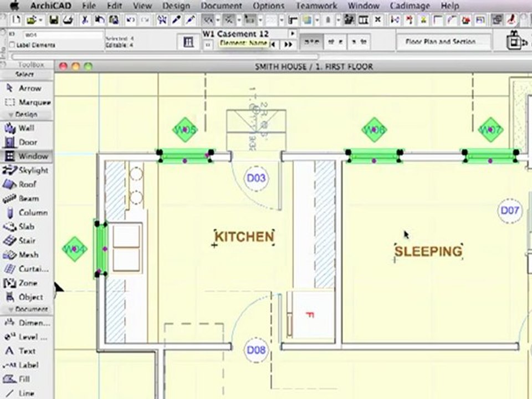Activate the Door tool

point(27,142)
